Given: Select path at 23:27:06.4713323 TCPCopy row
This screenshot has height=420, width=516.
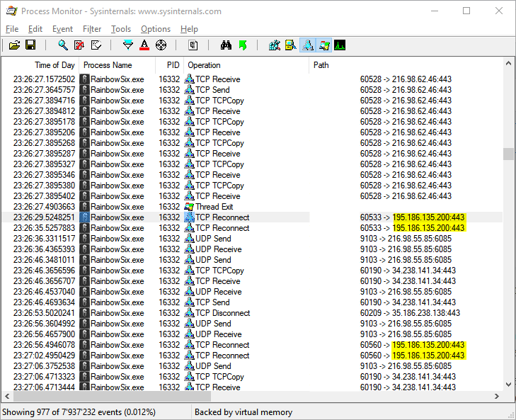Looking at the screenshot, I should (408, 377).
